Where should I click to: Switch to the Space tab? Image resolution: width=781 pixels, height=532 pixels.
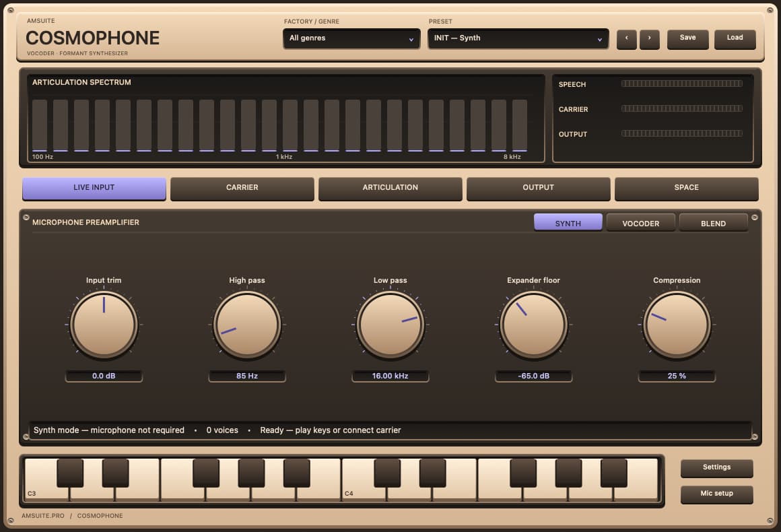coord(686,189)
